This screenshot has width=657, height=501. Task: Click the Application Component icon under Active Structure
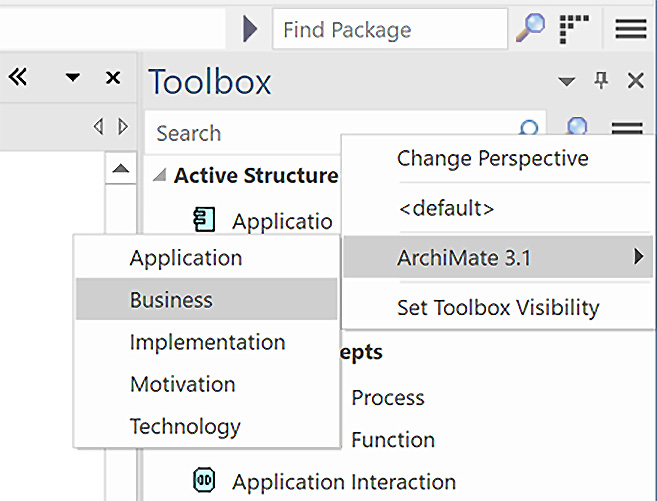[204, 220]
